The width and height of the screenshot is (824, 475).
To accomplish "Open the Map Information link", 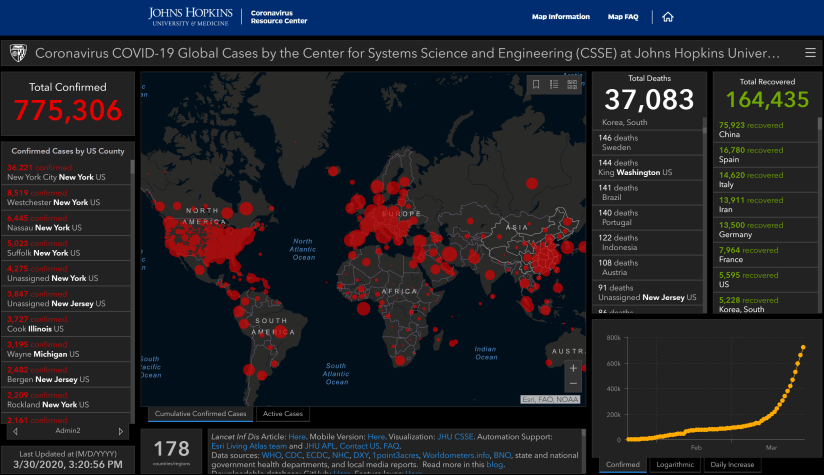I will 560,17.
